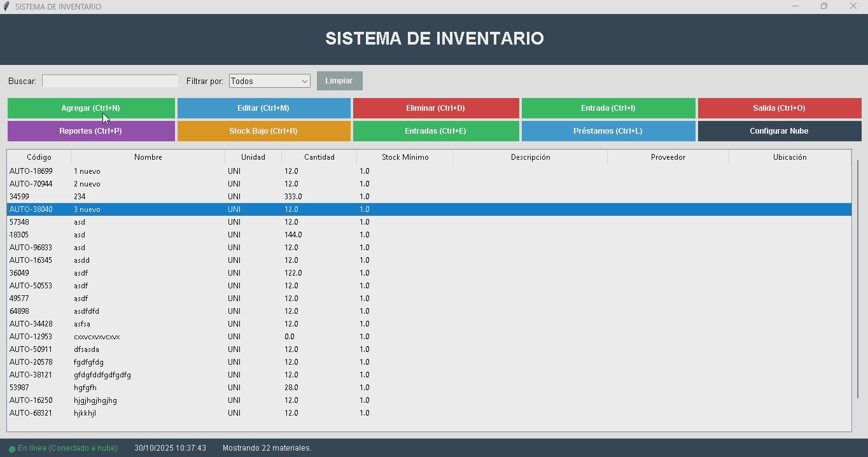Image resolution: width=868 pixels, height=457 pixels.
Task: Click the green Agregar (Ctrl+N) button
Action: tap(91, 108)
